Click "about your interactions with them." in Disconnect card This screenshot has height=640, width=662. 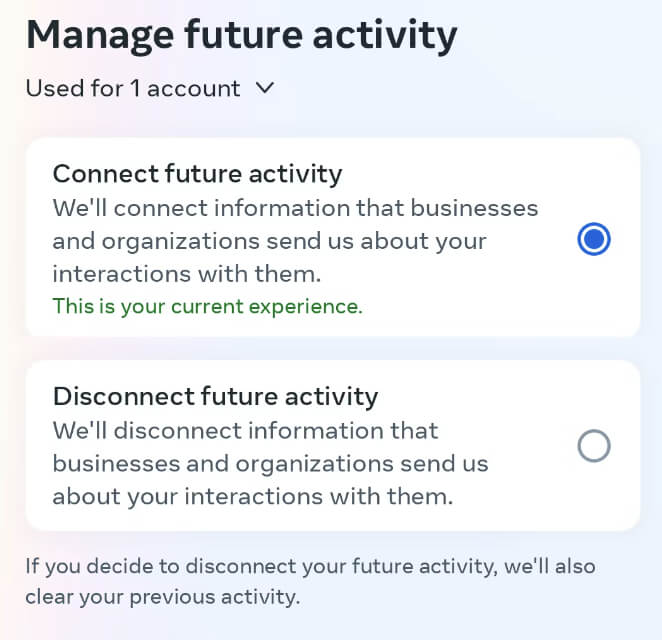pos(252,496)
